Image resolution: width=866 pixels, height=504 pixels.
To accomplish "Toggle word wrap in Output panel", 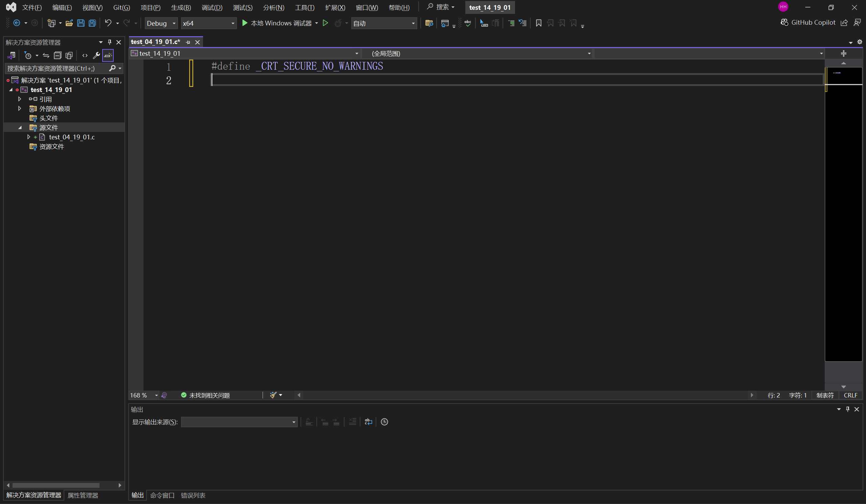I will [369, 422].
